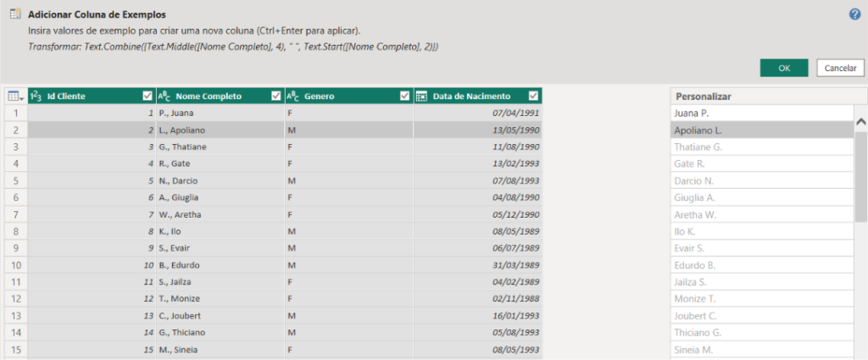Click the vertical scrollbar thumb beside examples
Screen dimensions: 868x360
pos(861,176)
